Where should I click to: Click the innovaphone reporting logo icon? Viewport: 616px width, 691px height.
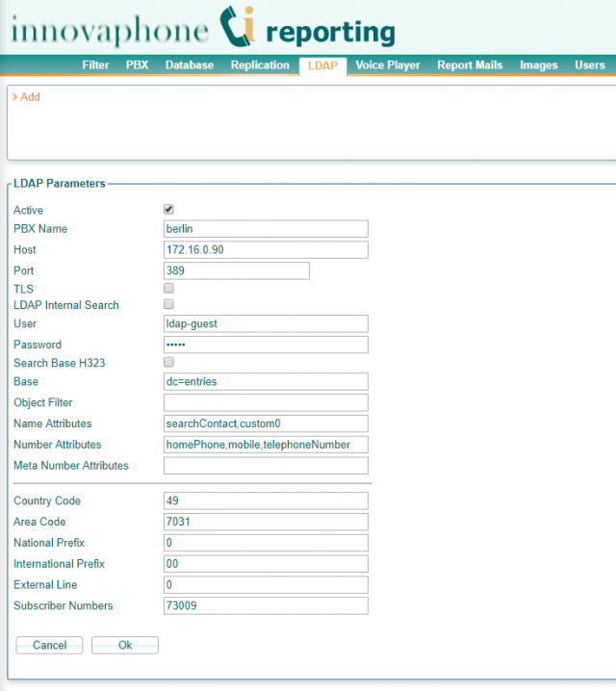click(x=238, y=27)
